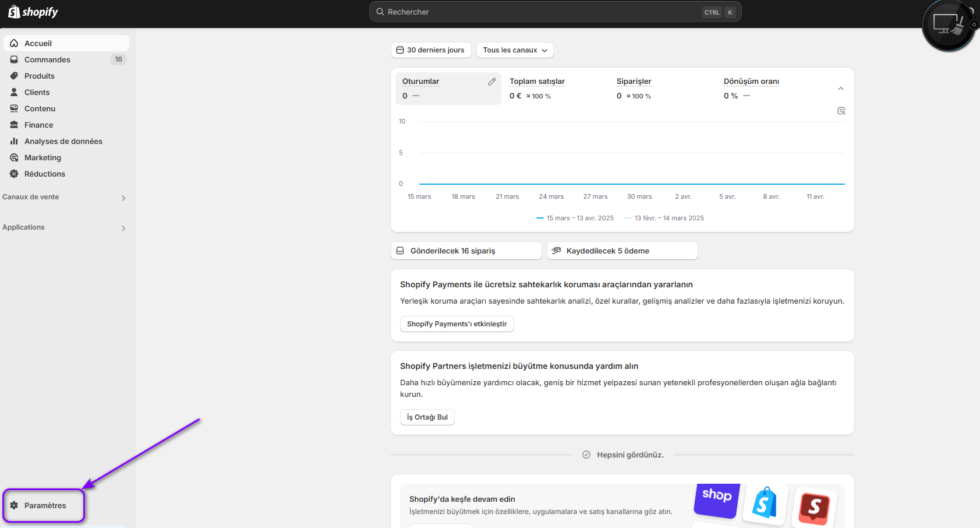The width and height of the screenshot is (980, 528).
Task: Toggle the 13 févr. – 14 mars 2025 legend
Action: [x=664, y=218]
